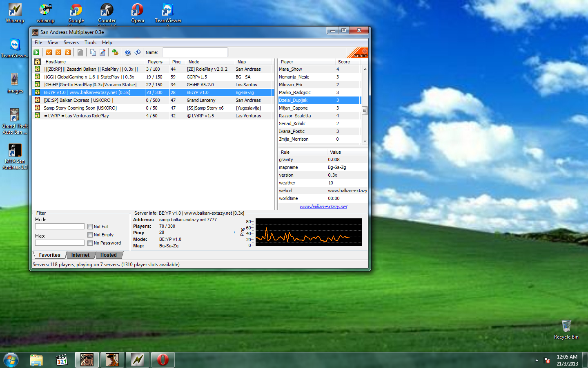588x368 pixels.
Task: Click the lock column header icon
Action: click(x=37, y=62)
